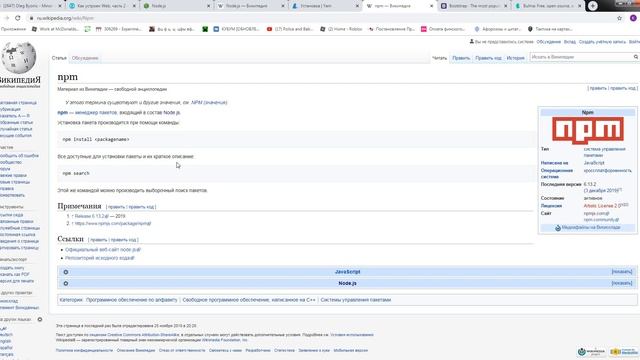Viewport: 640px width, 360px height.
Task: Open Официальный веб-сайт node.js link
Action: click(103, 249)
